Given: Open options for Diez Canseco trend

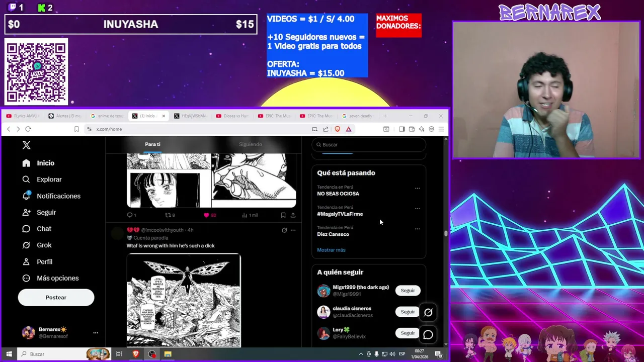Looking at the screenshot, I should 417,229.
